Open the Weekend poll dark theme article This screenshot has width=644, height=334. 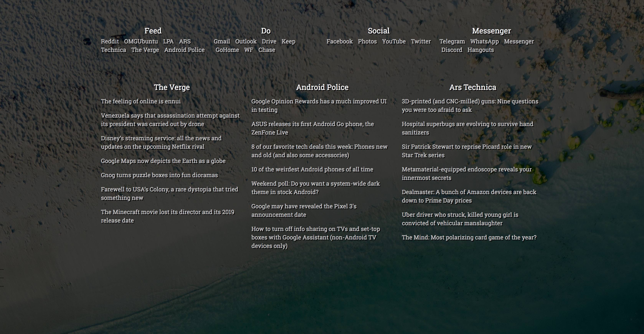coord(315,188)
